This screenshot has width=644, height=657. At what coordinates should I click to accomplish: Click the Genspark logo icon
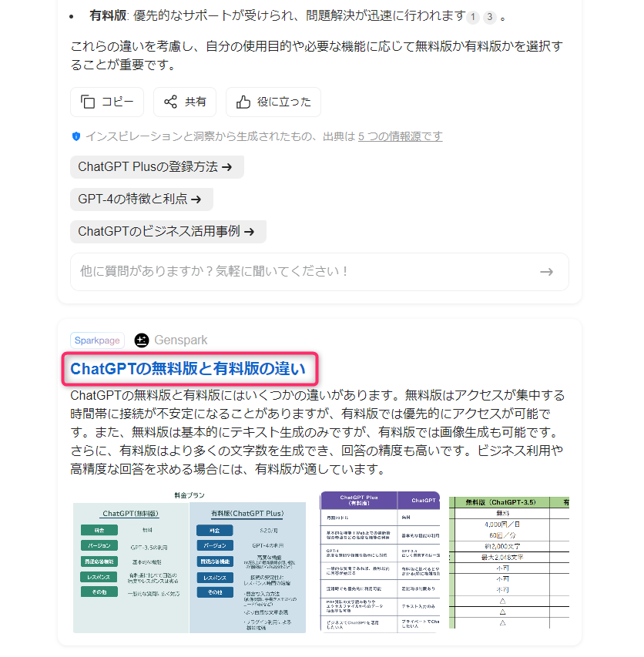pos(142,340)
